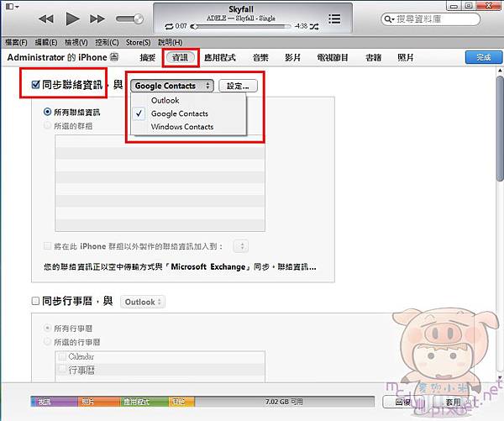Image resolution: width=504 pixels, height=421 pixels.
Task: Open the 檢視(V) menu
Action: (x=76, y=43)
